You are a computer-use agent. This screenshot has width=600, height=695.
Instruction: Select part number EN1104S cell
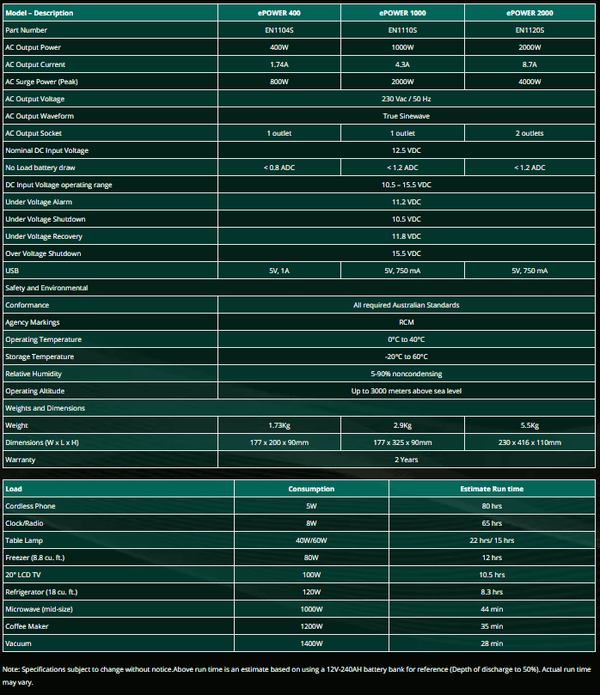[279, 30]
